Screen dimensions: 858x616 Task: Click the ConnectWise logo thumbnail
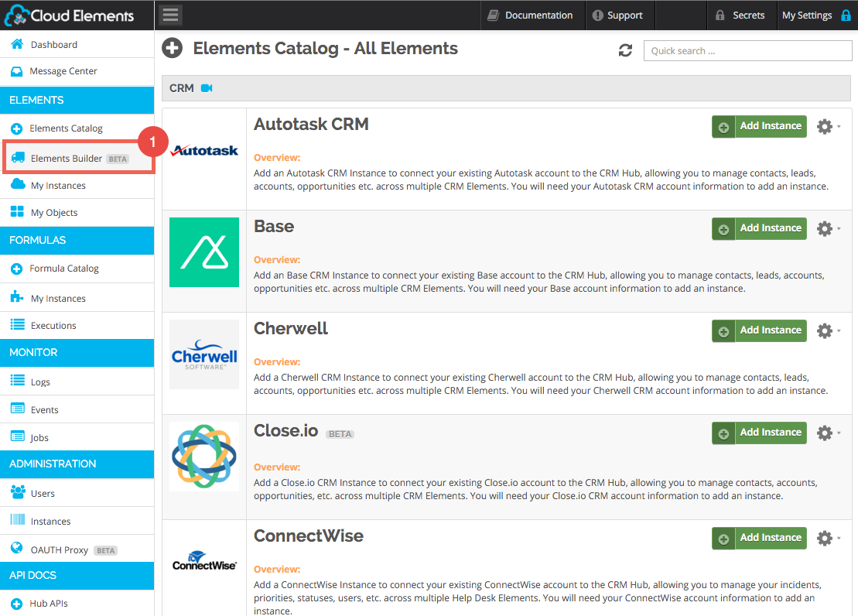(x=204, y=561)
